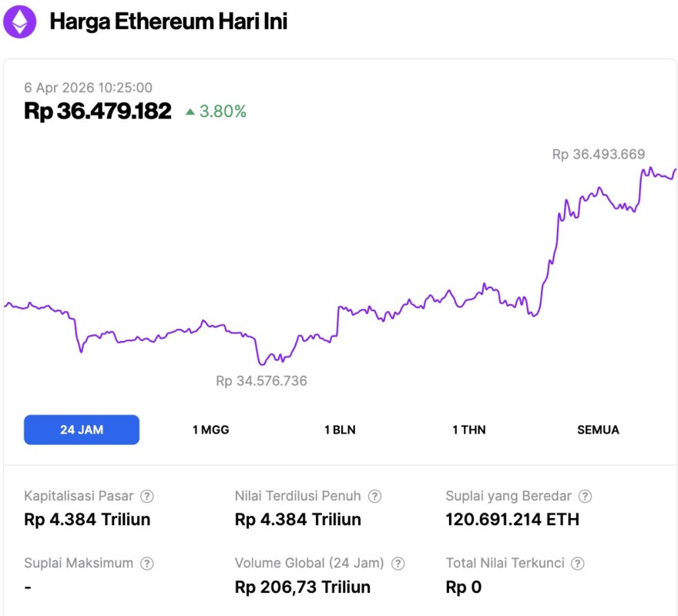Click the purple Ethereum logo icon
The width and height of the screenshot is (678, 616).
[x=19, y=22]
